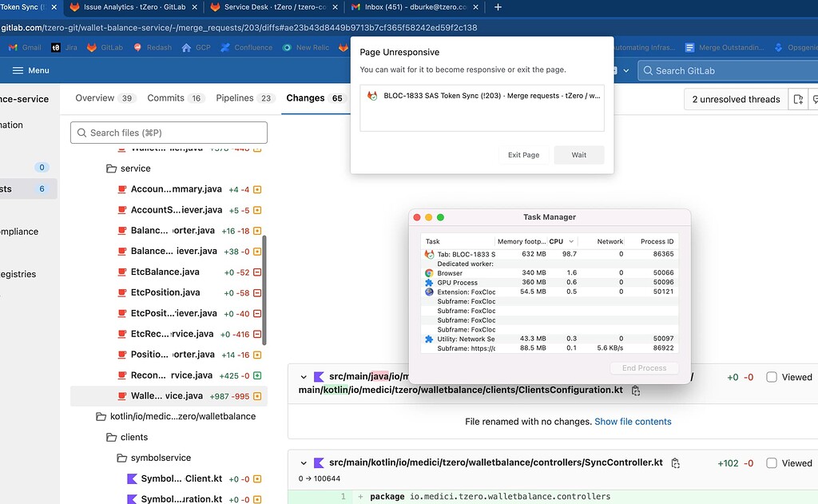Collapse the SyncController.kt diff section
Image resolution: width=818 pixels, height=504 pixels.
tap(303, 462)
